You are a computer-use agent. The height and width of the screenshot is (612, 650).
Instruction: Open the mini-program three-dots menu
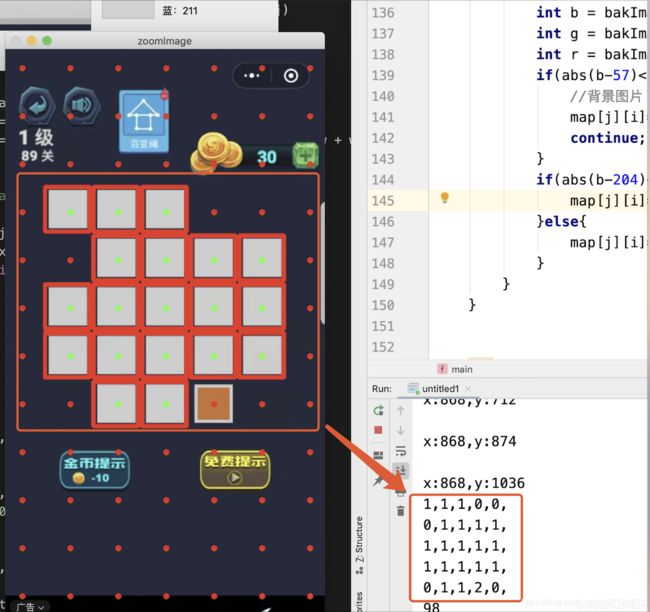point(252,75)
